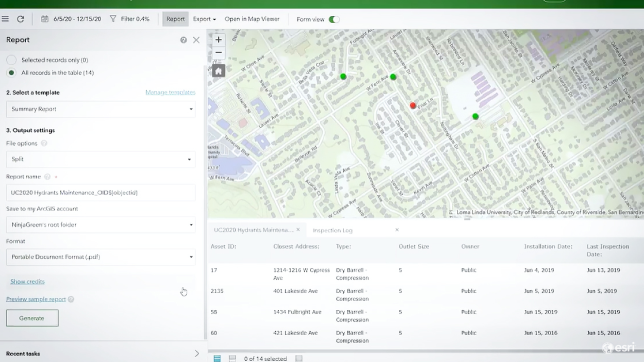Open the hamburger menu icon
Image resolution: width=644 pixels, height=362 pixels.
tap(5, 19)
